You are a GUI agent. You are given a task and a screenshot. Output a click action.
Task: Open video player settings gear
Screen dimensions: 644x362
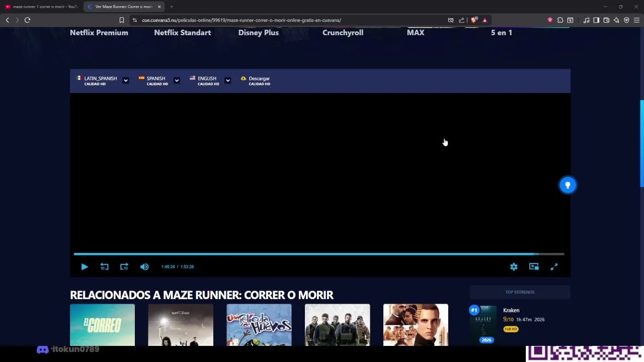click(514, 267)
